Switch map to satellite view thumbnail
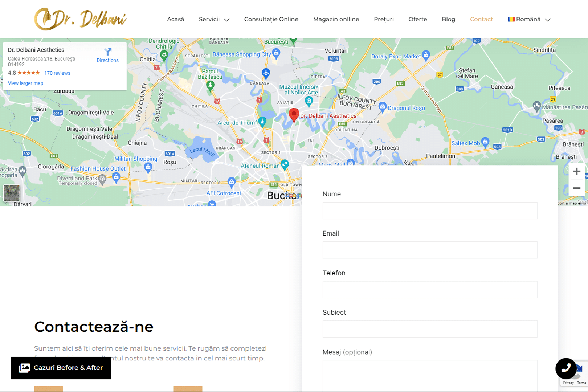This screenshot has width=588, height=392. [12, 193]
